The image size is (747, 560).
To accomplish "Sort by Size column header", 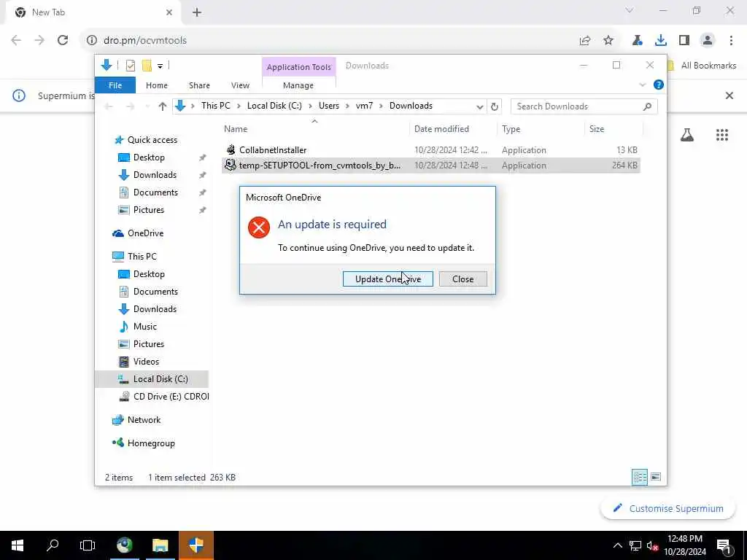I will point(613,129).
